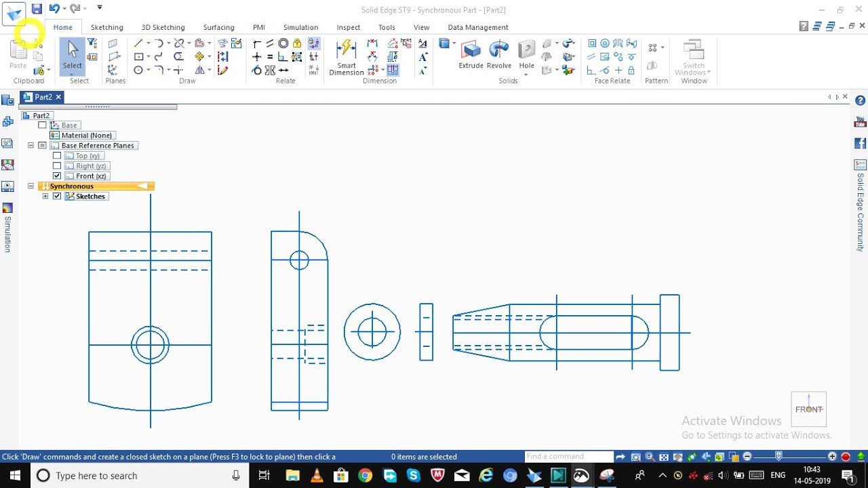Activate the Smart Dimension tool
Image resolution: width=868 pixels, height=488 pixels.
point(346,58)
